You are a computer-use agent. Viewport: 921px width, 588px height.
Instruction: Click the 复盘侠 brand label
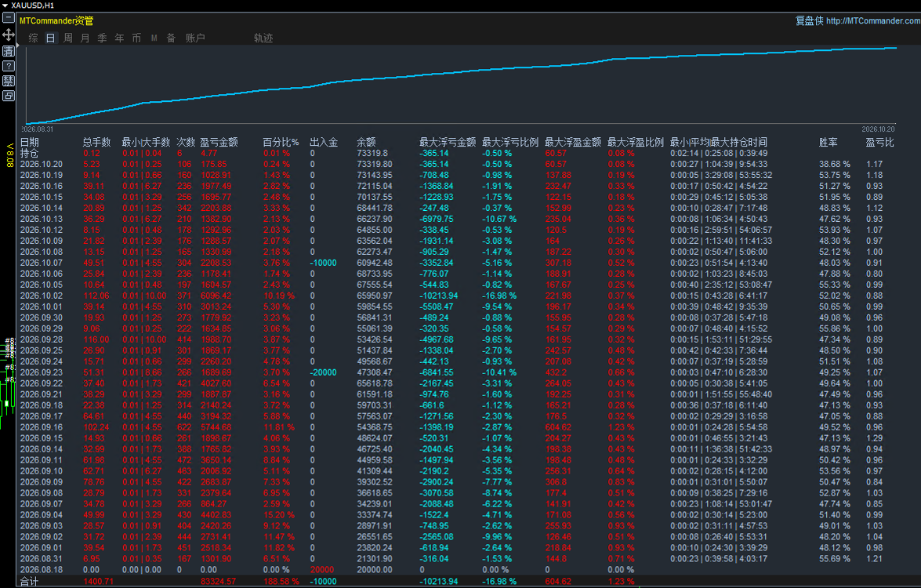coord(809,20)
